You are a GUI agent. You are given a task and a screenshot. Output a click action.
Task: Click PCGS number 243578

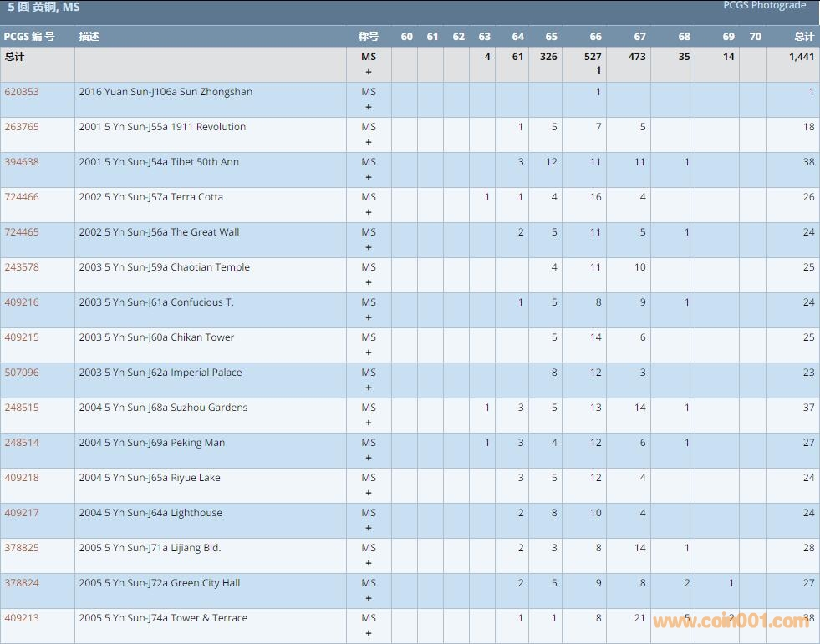click(22, 267)
